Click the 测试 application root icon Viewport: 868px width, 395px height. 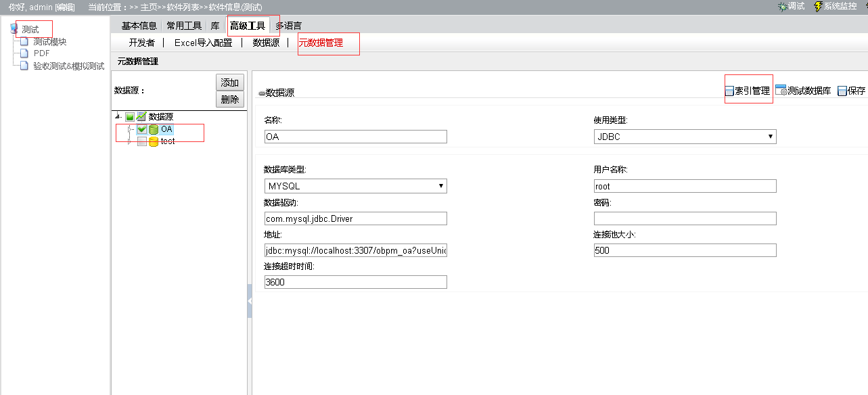(x=14, y=29)
